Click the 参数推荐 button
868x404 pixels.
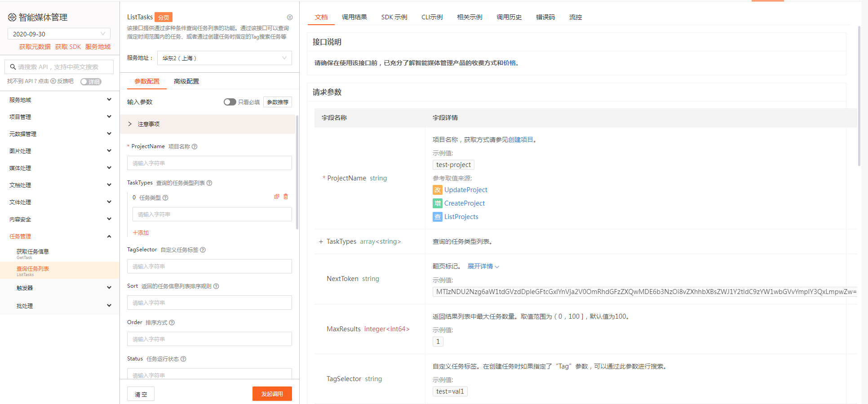278,102
